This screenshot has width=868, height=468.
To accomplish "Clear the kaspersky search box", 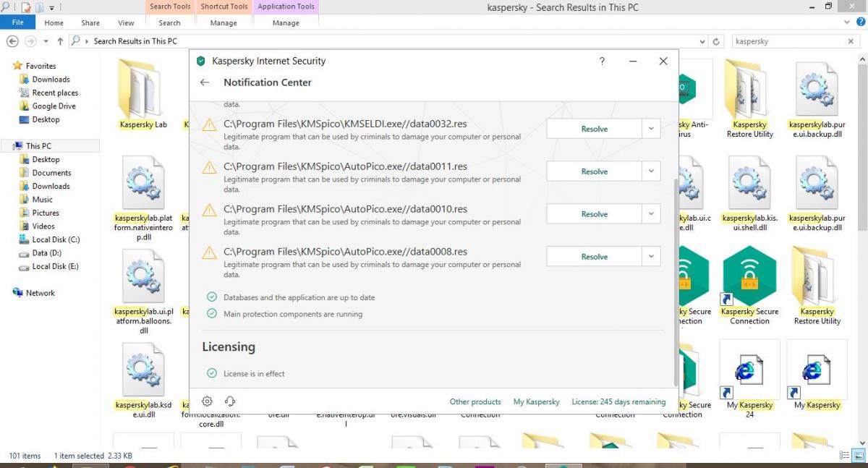I will coord(851,41).
